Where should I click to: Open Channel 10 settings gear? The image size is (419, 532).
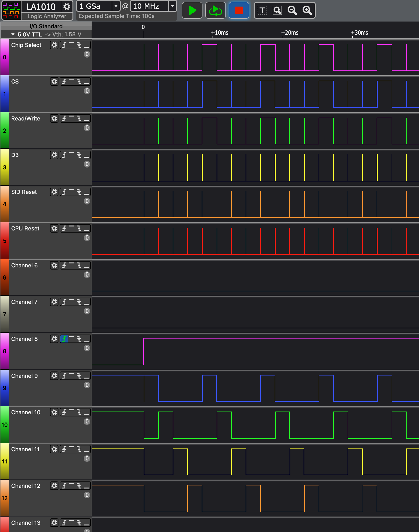coord(54,412)
